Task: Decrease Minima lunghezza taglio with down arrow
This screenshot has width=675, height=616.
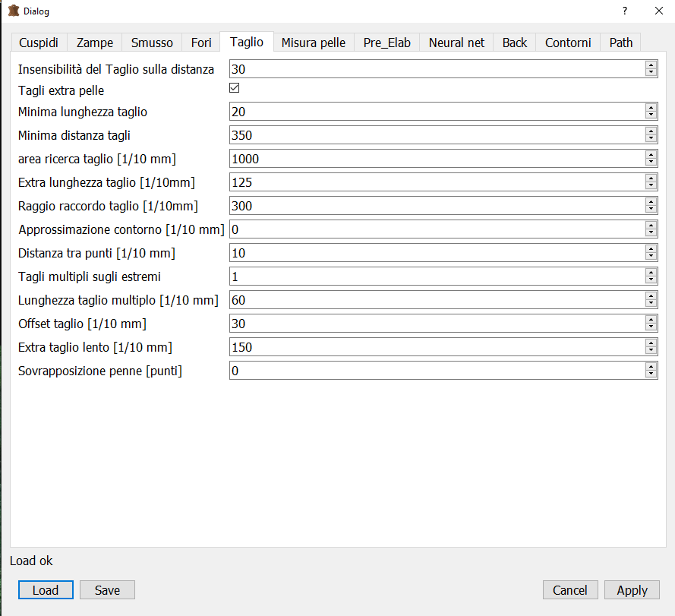Action: click(651, 115)
